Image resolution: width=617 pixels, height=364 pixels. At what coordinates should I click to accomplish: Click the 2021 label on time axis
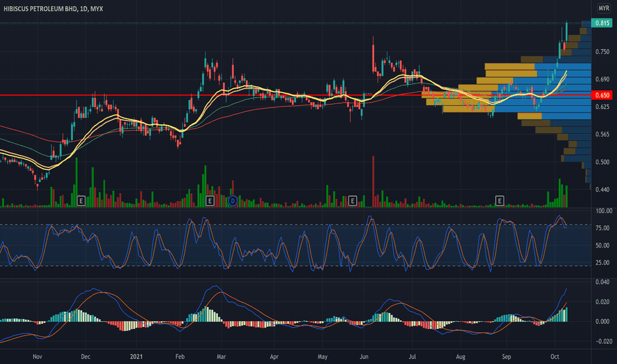(136, 357)
